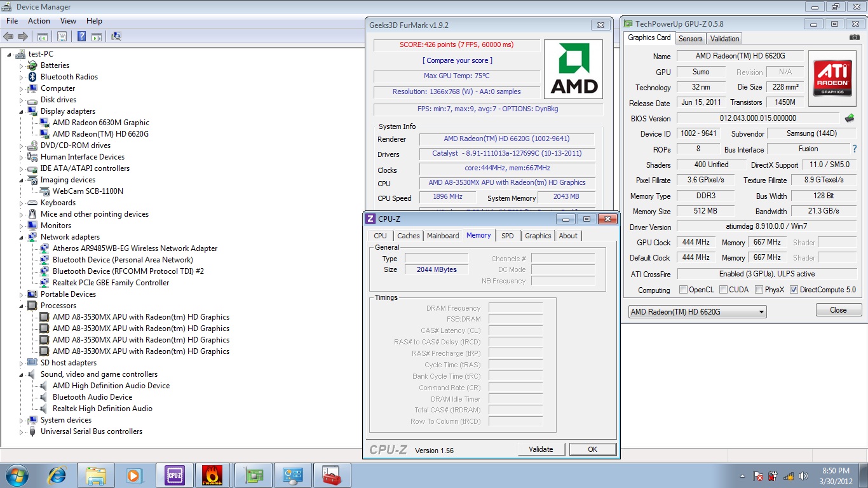Collapse the Imaging devices node

(x=21, y=180)
